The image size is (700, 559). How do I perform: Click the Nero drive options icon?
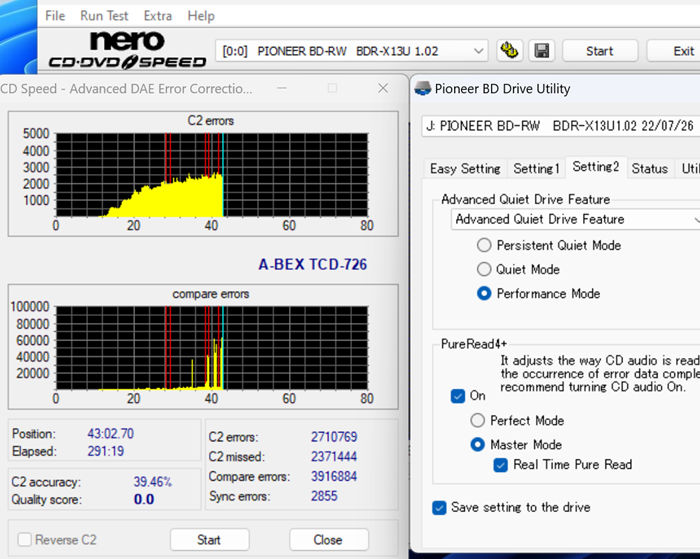pyautogui.click(x=509, y=50)
